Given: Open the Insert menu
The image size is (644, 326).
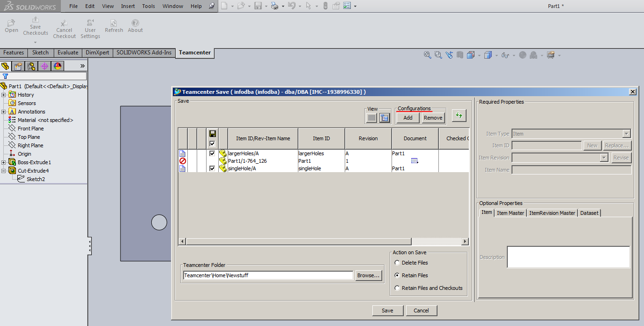Looking at the screenshot, I should [x=128, y=6].
